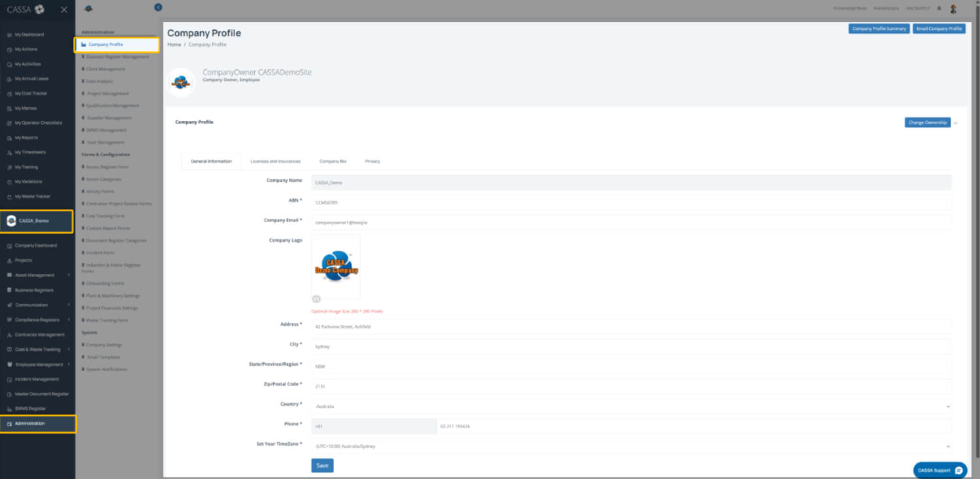Click the Projects sidebar icon

(9, 260)
